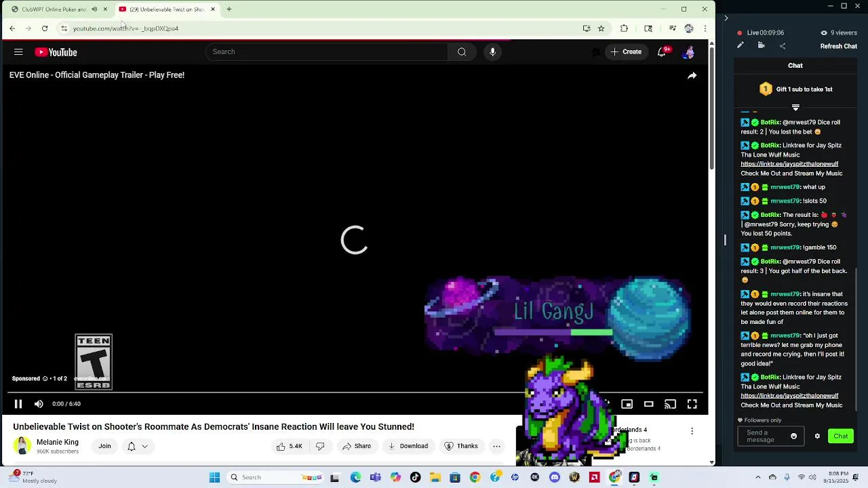
Task: Mute the video volume speaker
Action: pyautogui.click(x=39, y=404)
